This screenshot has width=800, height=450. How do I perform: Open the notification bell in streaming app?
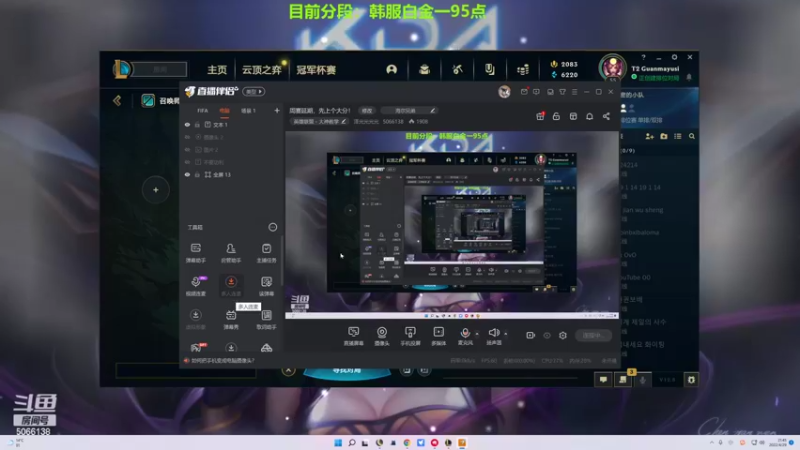point(589,116)
